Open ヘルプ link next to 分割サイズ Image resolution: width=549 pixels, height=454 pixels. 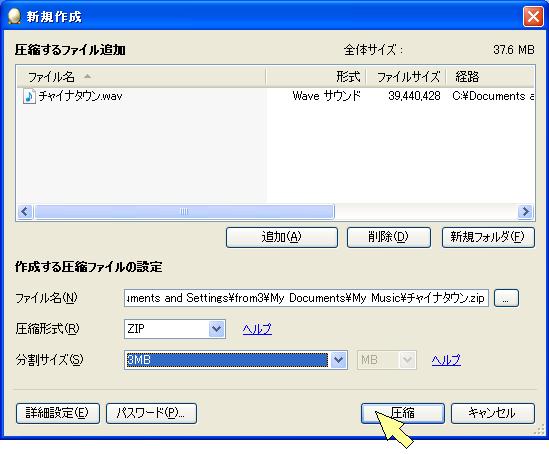446,360
